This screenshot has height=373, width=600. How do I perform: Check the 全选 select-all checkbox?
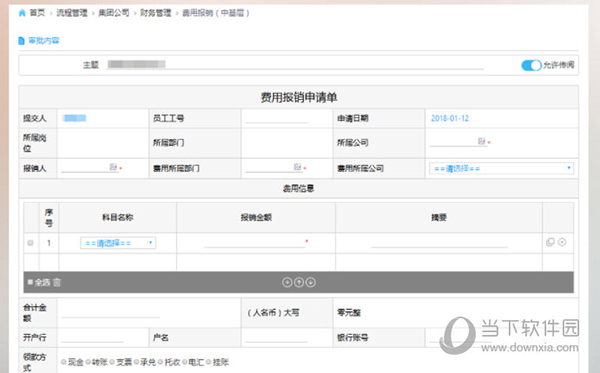pos(30,282)
